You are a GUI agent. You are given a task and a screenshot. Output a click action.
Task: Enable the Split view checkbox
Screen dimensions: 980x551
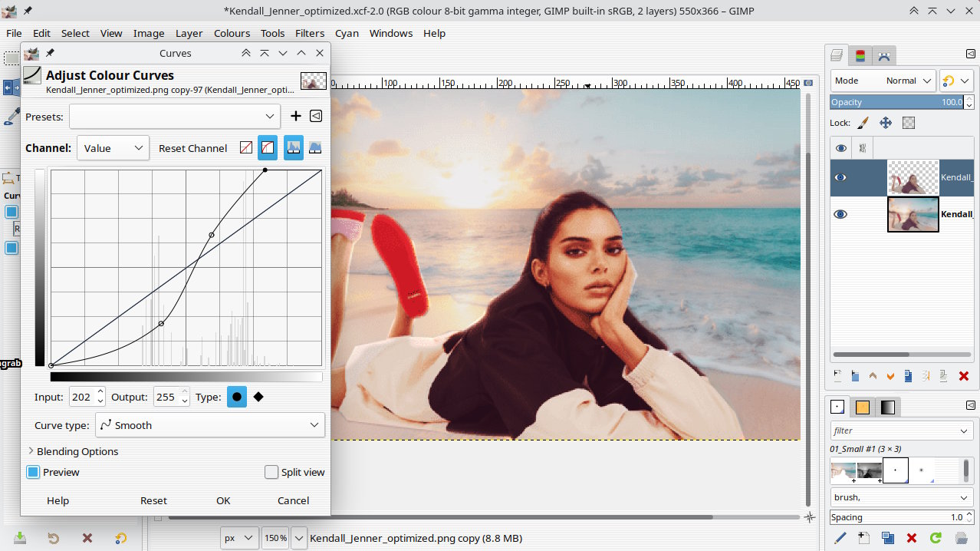[271, 472]
